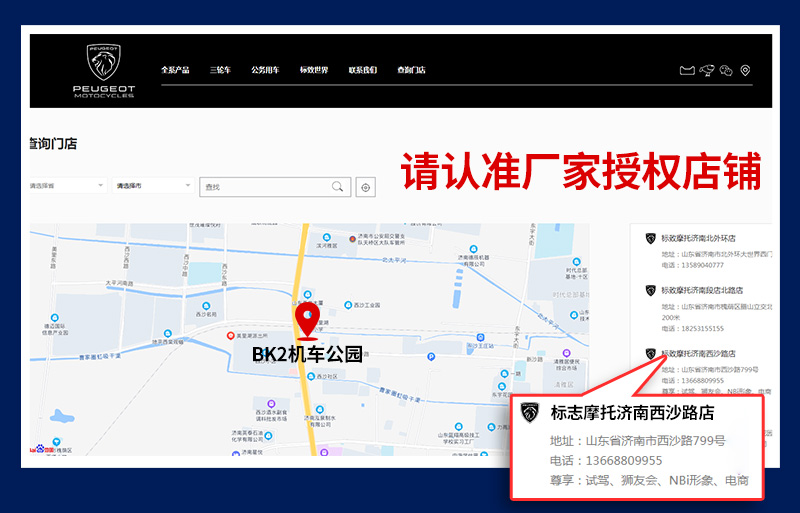Click the 济南德辰机器有限公司 map marker

(473, 249)
